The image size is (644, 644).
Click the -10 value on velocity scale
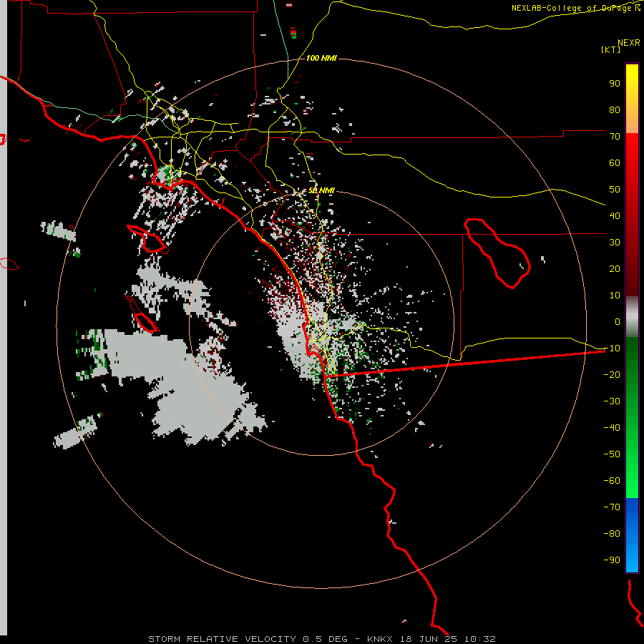click(x=612, y=348)
